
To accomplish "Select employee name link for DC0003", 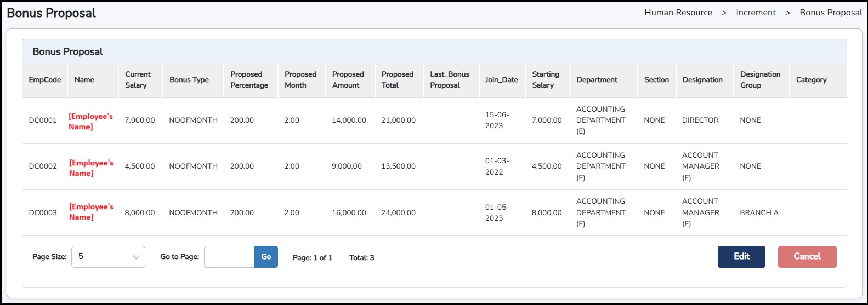I will tap(91, 212).
